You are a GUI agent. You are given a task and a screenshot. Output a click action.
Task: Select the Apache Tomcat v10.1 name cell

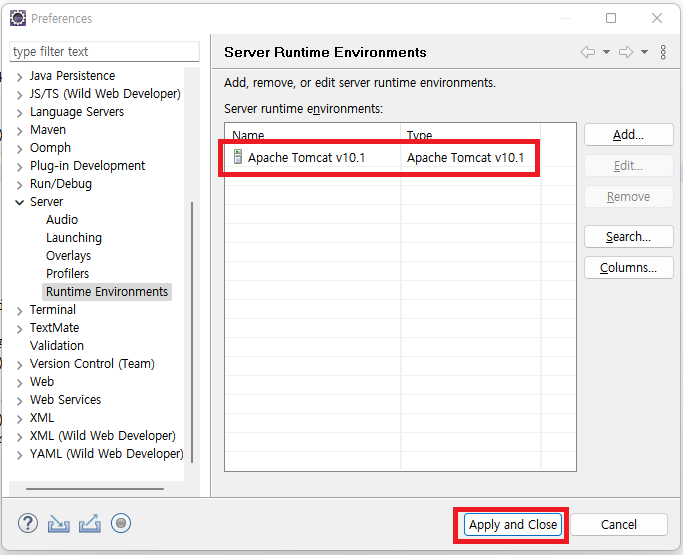coord(313,157)
